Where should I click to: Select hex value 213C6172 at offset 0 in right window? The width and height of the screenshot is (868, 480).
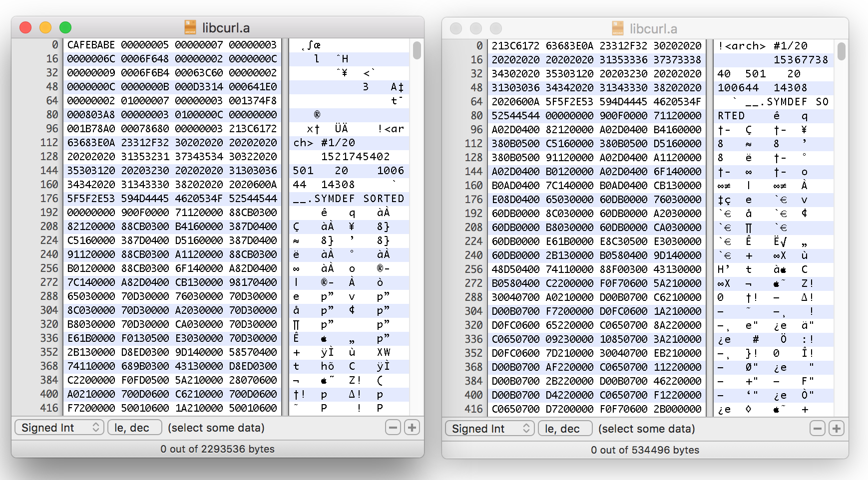pos(515,46)
